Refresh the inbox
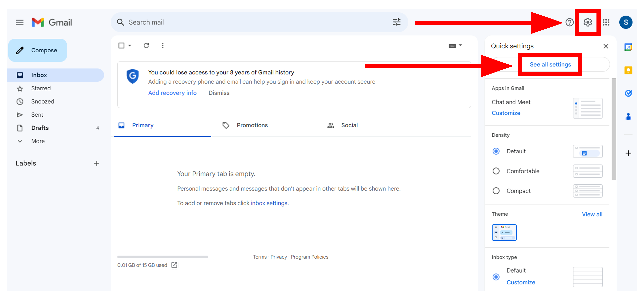Screen dimensions: 644x300 pyautogui.click(x=146, y=45)
